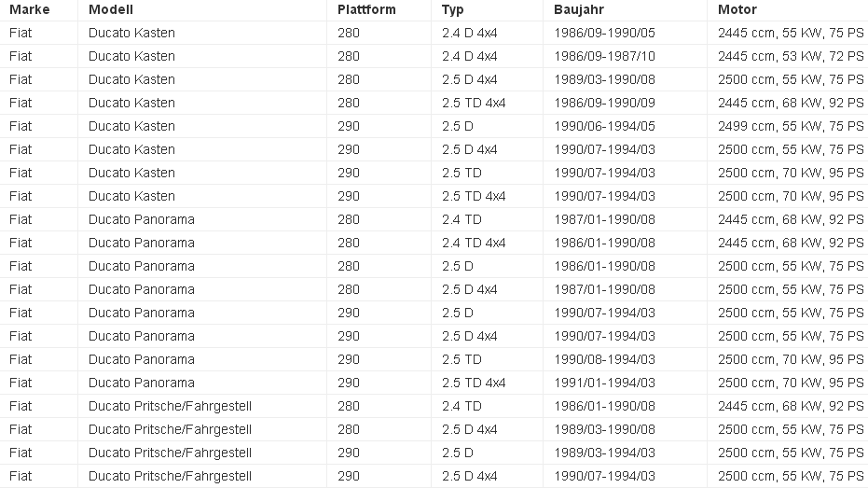
Task: Select the Baujahr cell 1989/03-1994/03
Action: click(604, 453)
